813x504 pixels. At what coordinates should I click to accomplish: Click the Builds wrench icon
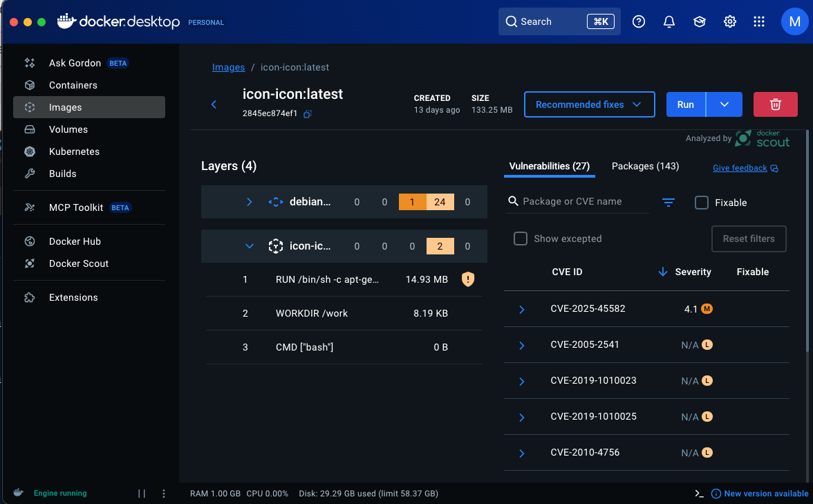tap(30, 174)
